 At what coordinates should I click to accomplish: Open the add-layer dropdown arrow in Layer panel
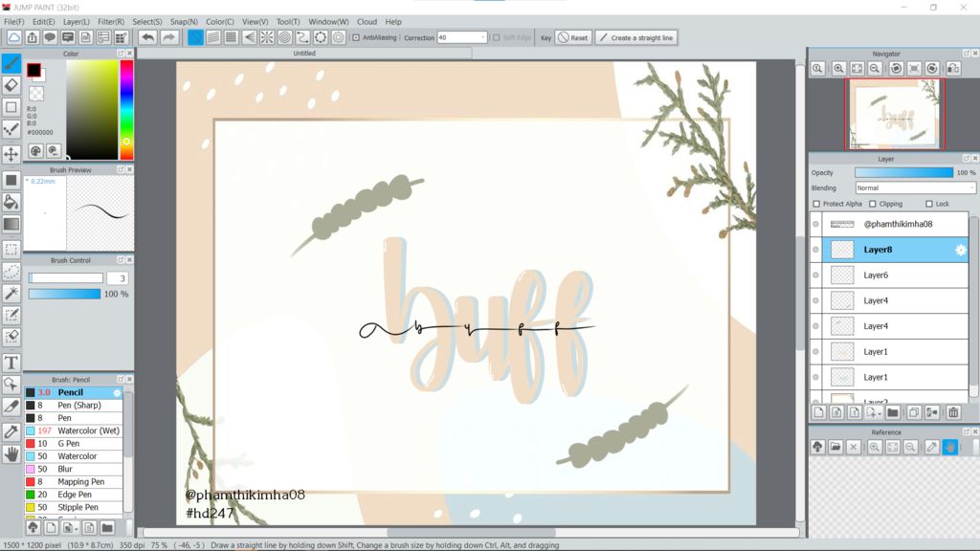[x=879, y=413]
